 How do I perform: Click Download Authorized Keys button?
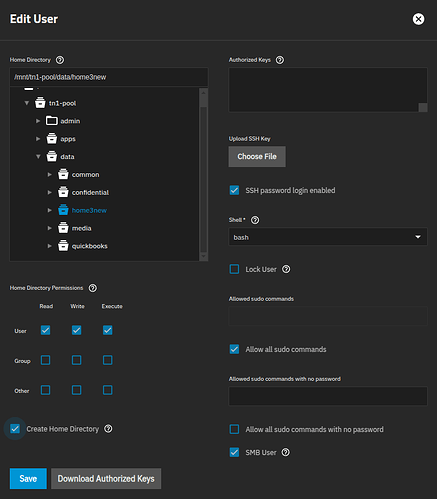[106, 479]
